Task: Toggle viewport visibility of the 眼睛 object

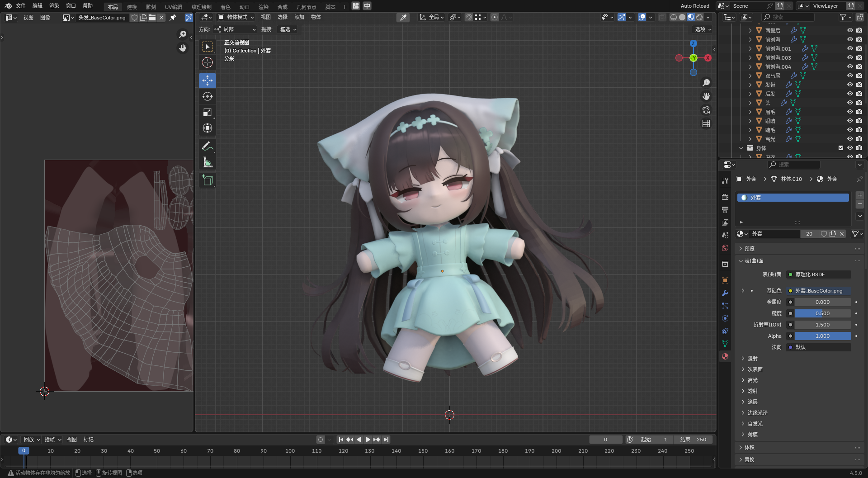Action: (x=850, y=121)
